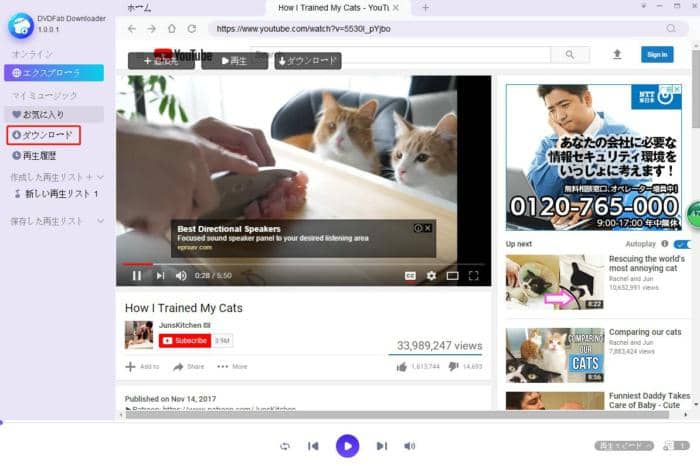The image size is (700, 466).
Task: Click Add to under the video
Action: pyautogui.click(x=142, y=366)
